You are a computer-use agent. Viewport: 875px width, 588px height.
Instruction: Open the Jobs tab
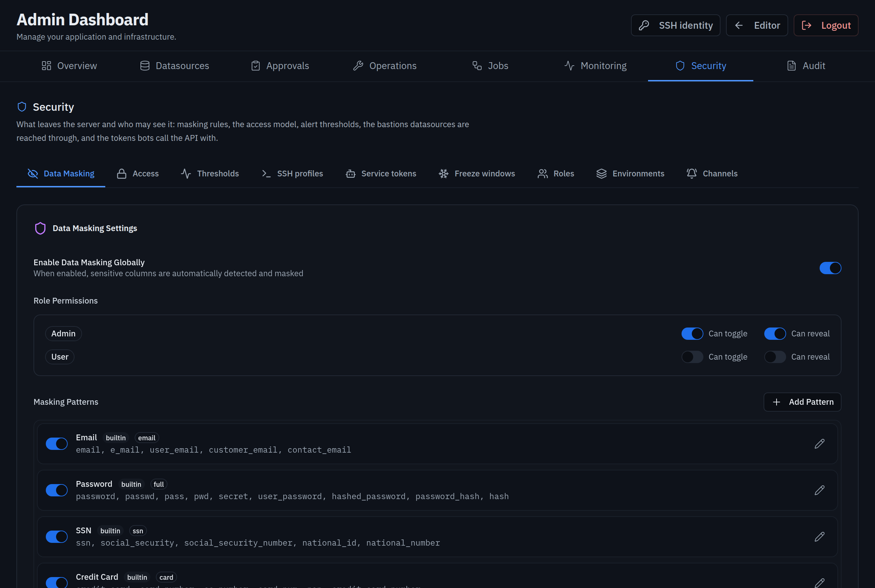click(x=490, y=66)
